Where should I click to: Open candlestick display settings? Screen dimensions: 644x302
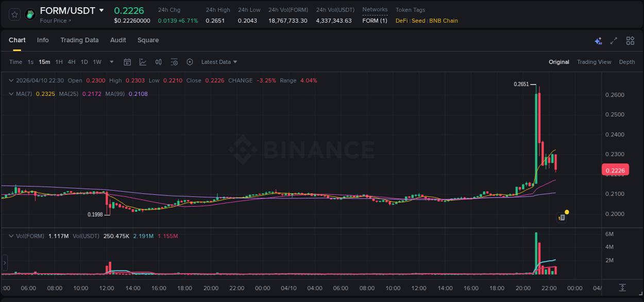coord(158,62)
